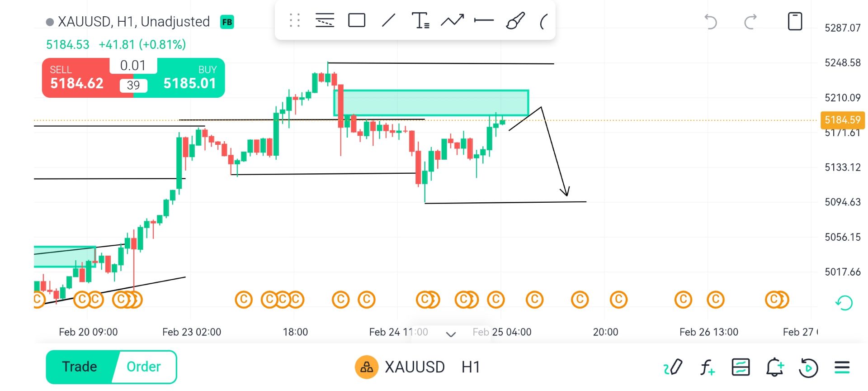Open the H1 timeframe selector
This screenshot has height=391, width=868.
(471, 367)
